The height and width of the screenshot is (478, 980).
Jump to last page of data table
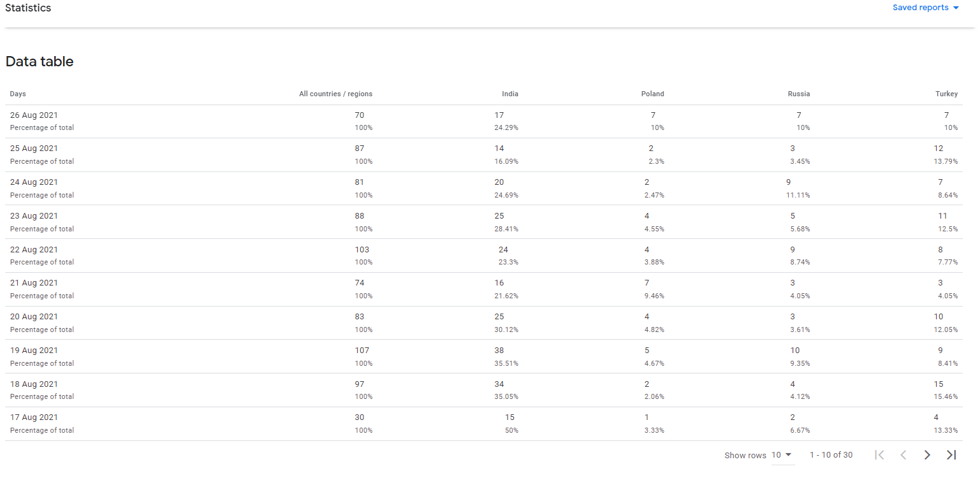[951, 455]
